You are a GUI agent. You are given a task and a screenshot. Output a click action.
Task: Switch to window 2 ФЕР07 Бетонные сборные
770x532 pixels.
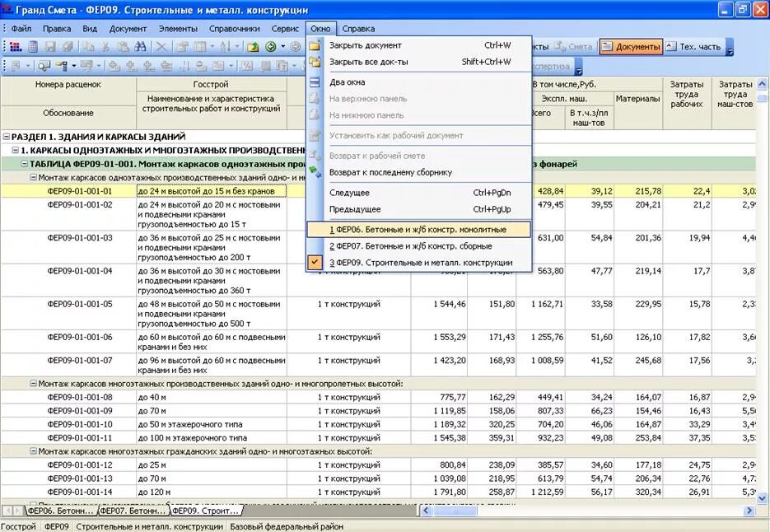pyautogui.click(x=419, y=246)
